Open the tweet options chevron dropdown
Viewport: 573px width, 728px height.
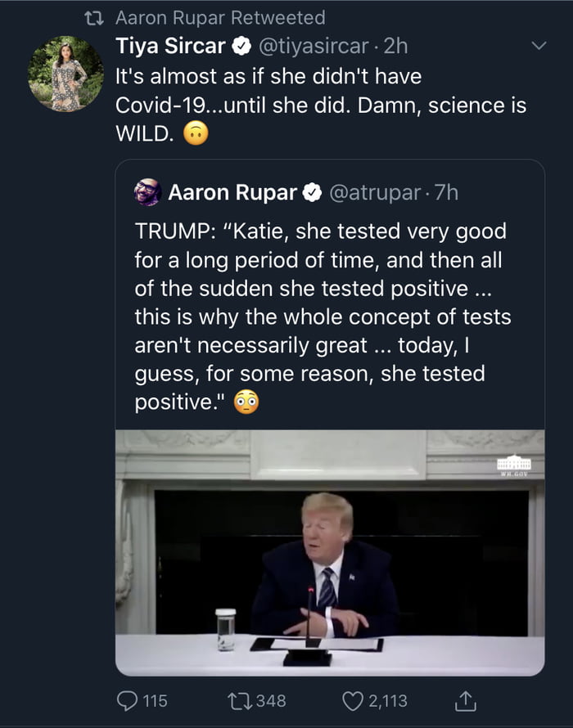pos(538,47)
